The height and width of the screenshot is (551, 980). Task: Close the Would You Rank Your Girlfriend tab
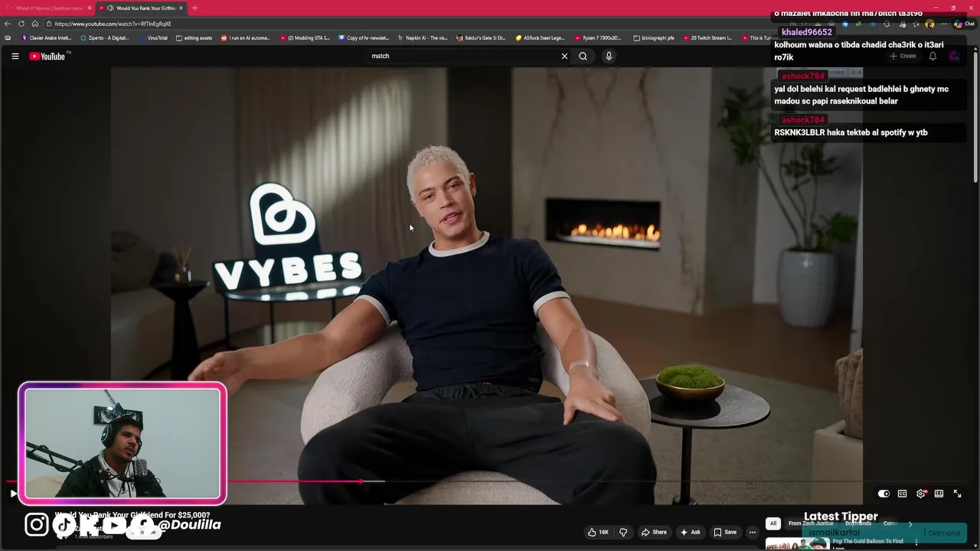pos(181,8)
